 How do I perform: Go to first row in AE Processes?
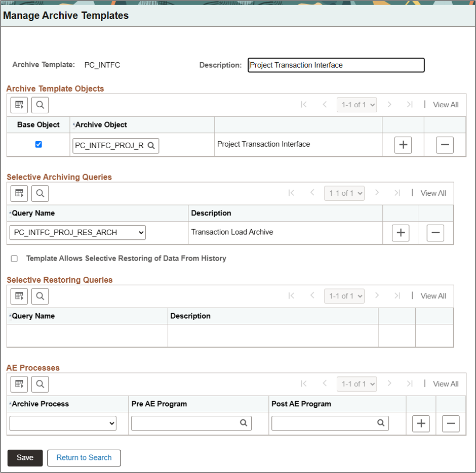(x=303, y=383)
